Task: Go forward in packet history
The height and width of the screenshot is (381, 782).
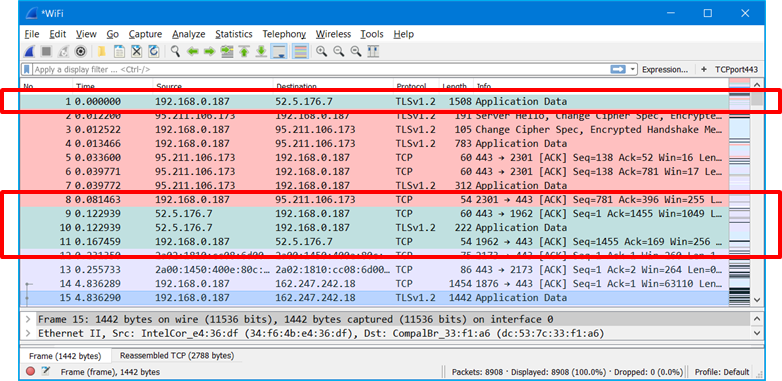Action: (209, 51)
